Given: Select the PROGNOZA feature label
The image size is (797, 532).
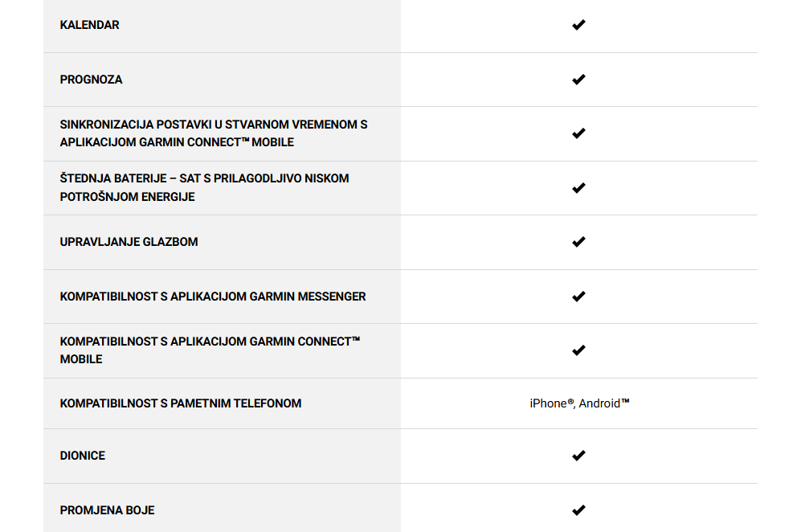Looking at the screenshot, I should 91,80.
